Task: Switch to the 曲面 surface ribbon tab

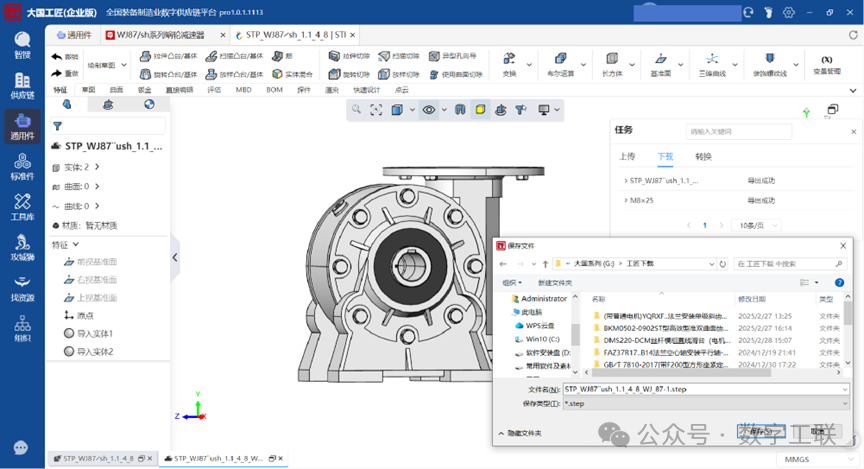Action: (116, 90)
